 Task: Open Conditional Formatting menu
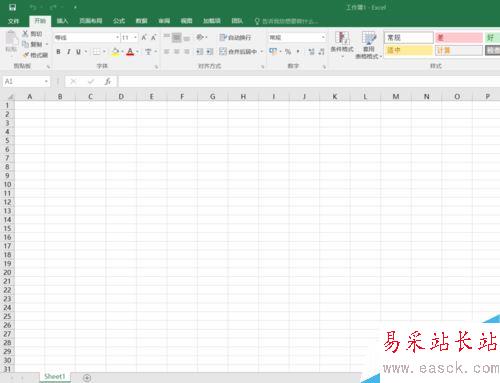(x=342, y=44)
